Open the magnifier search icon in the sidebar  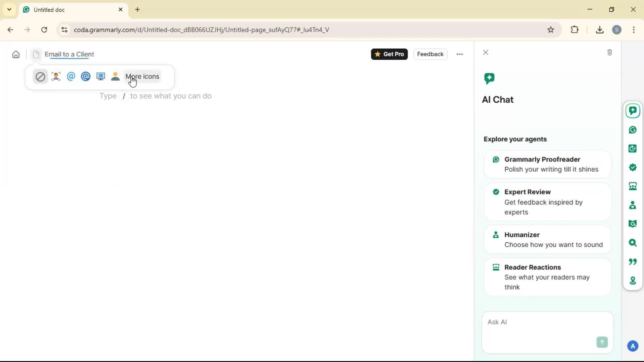tap(633, 243)
